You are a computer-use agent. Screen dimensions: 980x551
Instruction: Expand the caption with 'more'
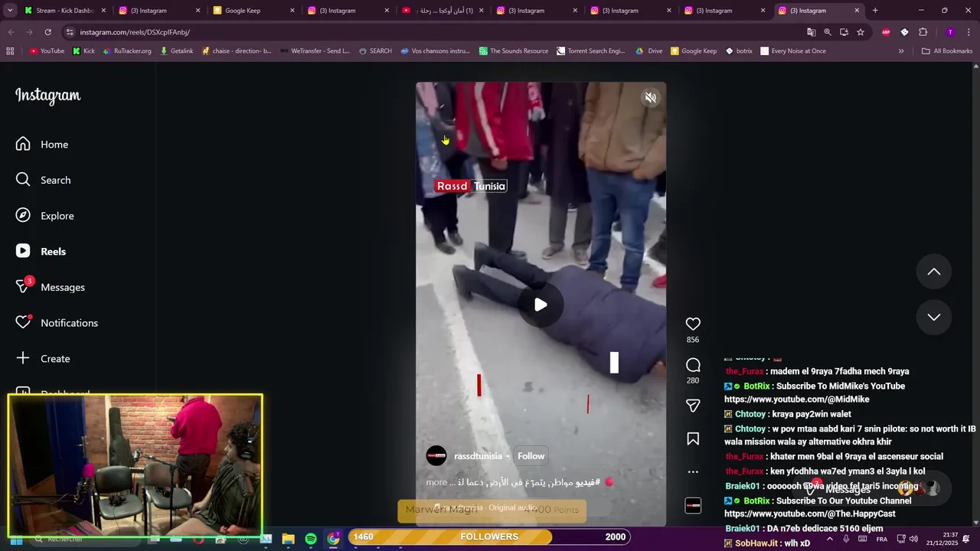(x=436, y=482)
